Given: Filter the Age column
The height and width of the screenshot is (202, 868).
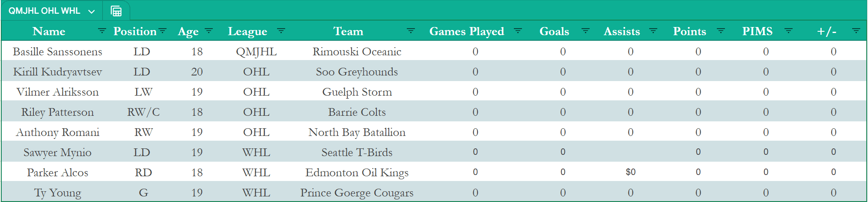Looking at the screenshot, I should pyautogui.click(x=209, y=31).
